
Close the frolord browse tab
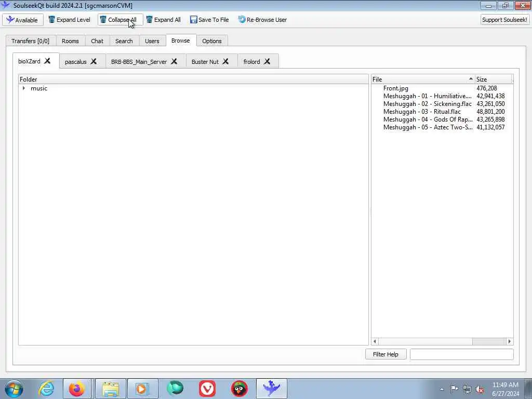(268, 61)
